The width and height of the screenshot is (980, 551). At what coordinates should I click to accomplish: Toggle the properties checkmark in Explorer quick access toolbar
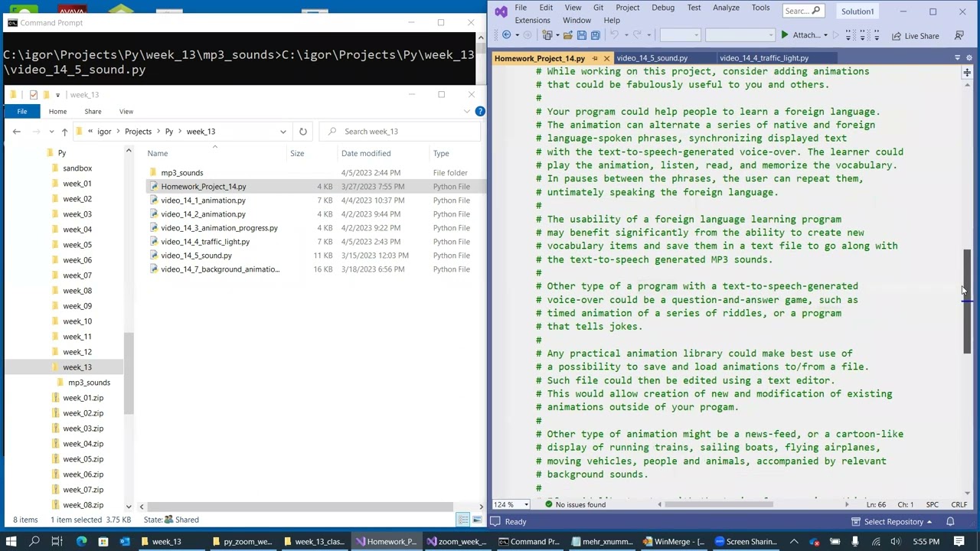pos(34,95)
